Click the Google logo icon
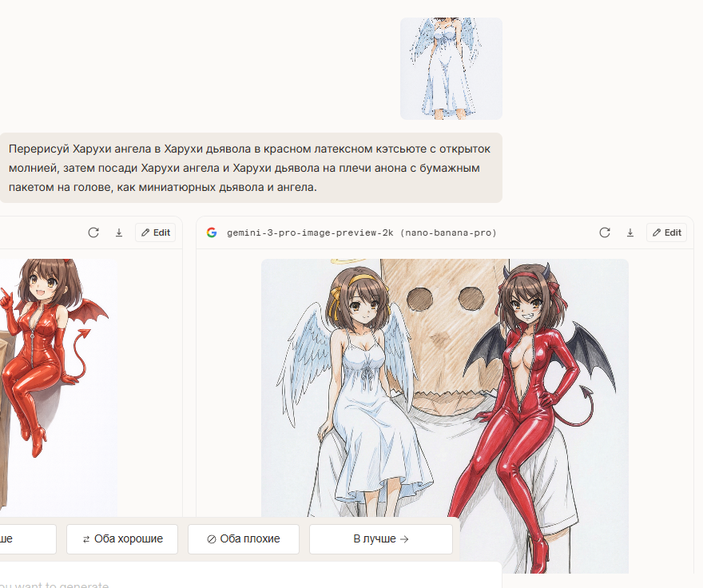This screenshot has width=703, height=588. click(212, 232)
